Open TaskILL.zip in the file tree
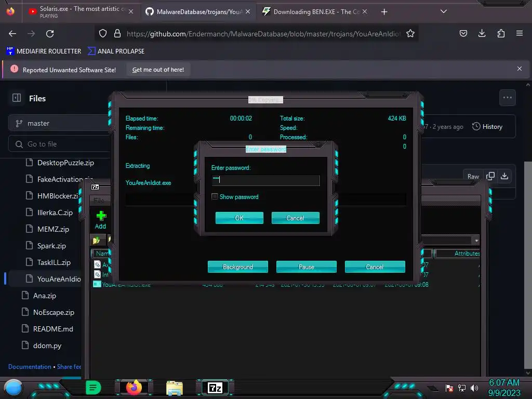 54,262
